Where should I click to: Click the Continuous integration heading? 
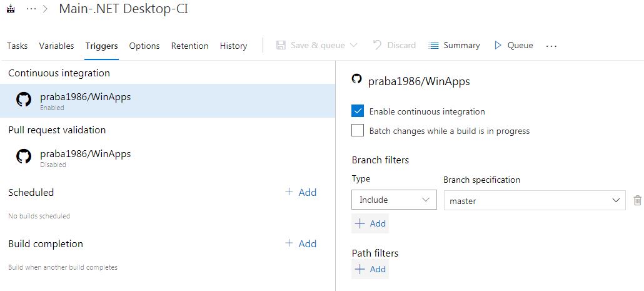point(59,73)
